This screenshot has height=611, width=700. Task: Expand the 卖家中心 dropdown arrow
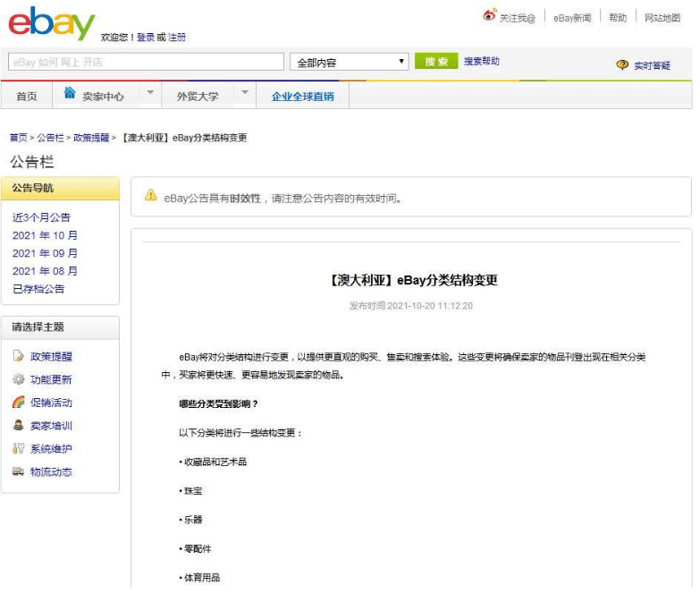click(150, 92)
